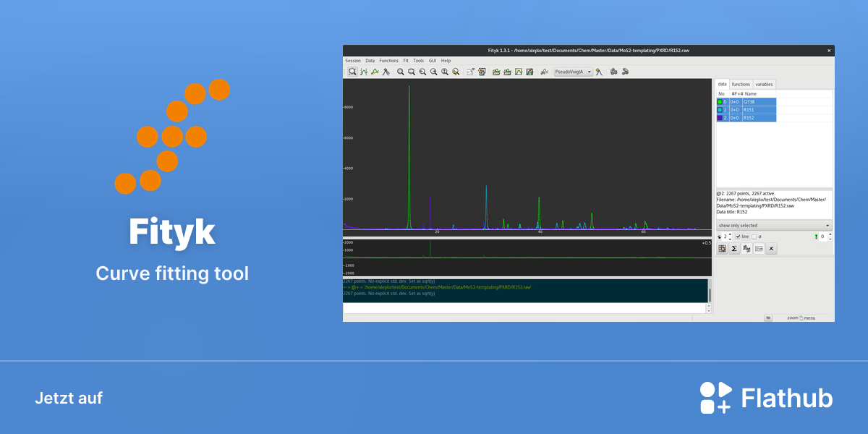Screen dimensions: 868x434
Task: Click the point size spinner showing 2
Action: (727, 237)
